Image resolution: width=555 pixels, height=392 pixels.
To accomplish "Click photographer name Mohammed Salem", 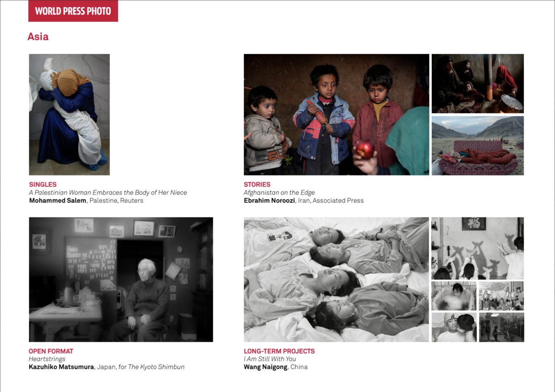I will (x=58, y=200).
